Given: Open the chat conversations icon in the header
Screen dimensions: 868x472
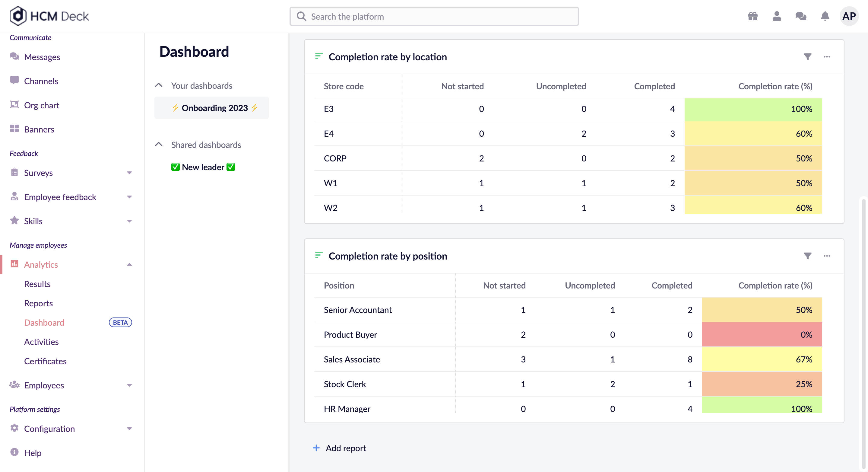Looking at the screenshot, I should pyautogui.click(x=801, y=16).
